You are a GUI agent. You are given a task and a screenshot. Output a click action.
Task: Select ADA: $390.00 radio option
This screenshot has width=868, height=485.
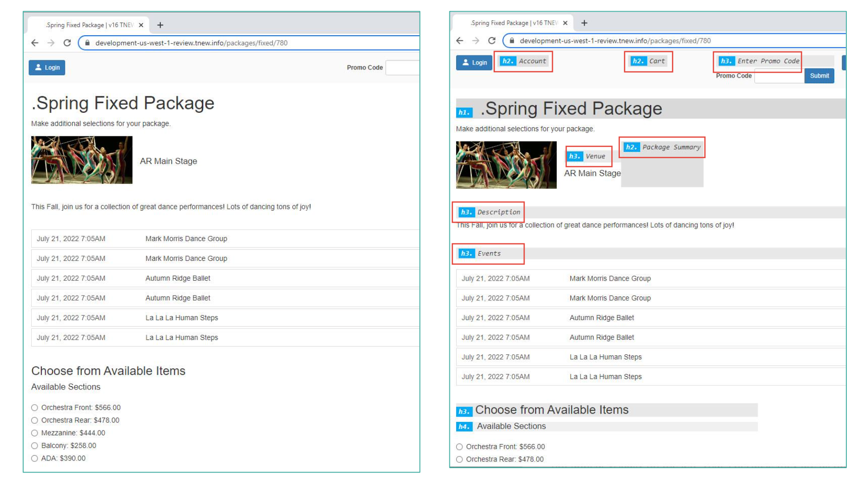tap(35, 458)
